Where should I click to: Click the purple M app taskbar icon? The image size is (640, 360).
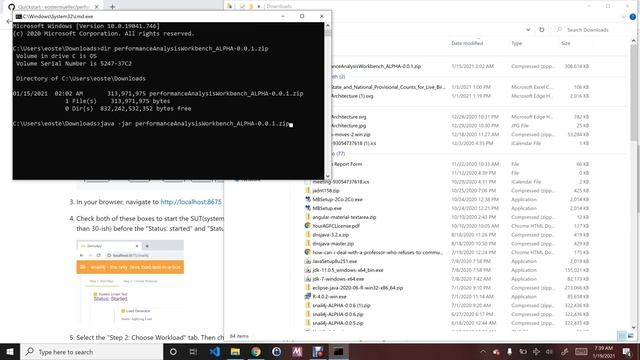[297, 351]
